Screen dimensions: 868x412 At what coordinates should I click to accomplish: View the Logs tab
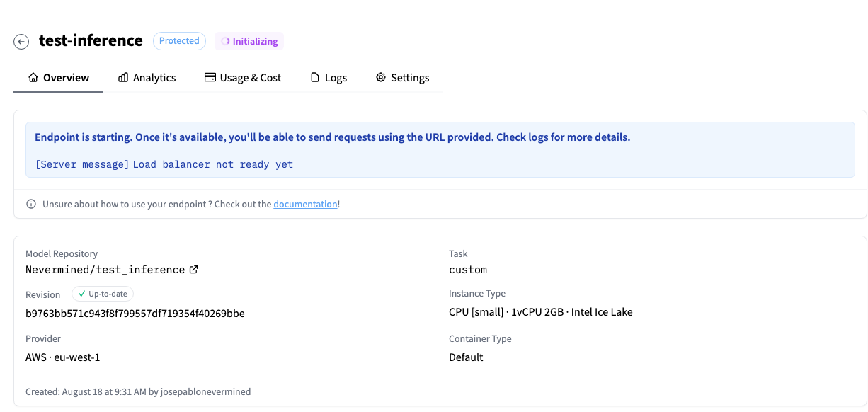(x=329, y=78)
